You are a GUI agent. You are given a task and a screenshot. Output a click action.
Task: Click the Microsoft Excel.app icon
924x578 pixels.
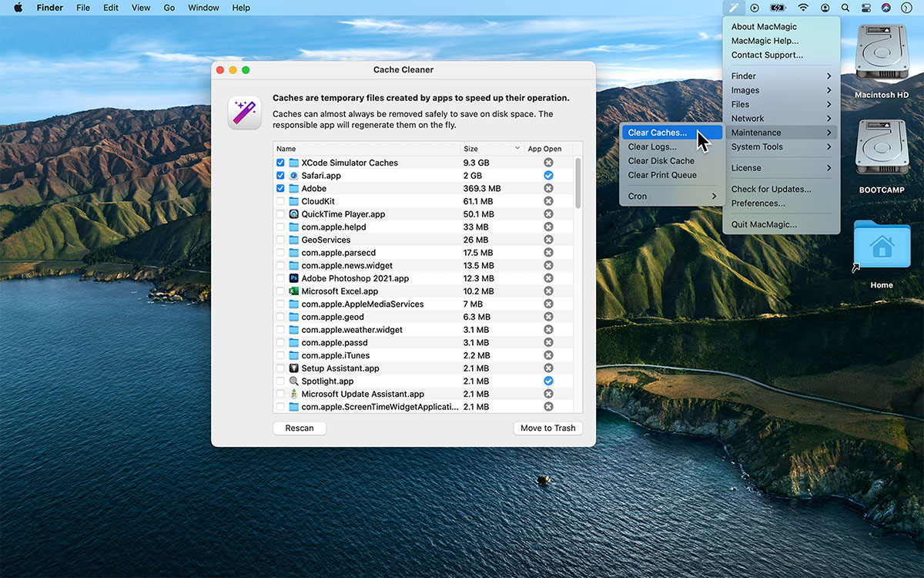[x=293, y=291]
